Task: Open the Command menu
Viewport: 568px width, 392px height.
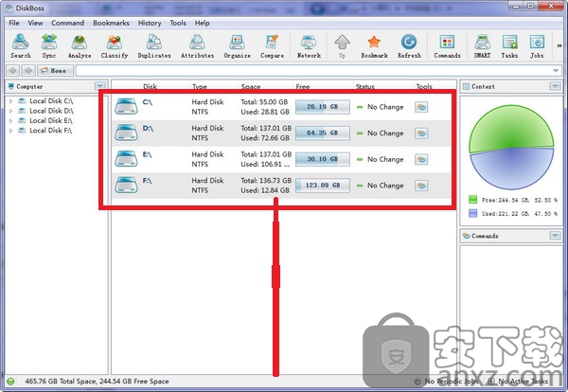Action: click(68, 23)
